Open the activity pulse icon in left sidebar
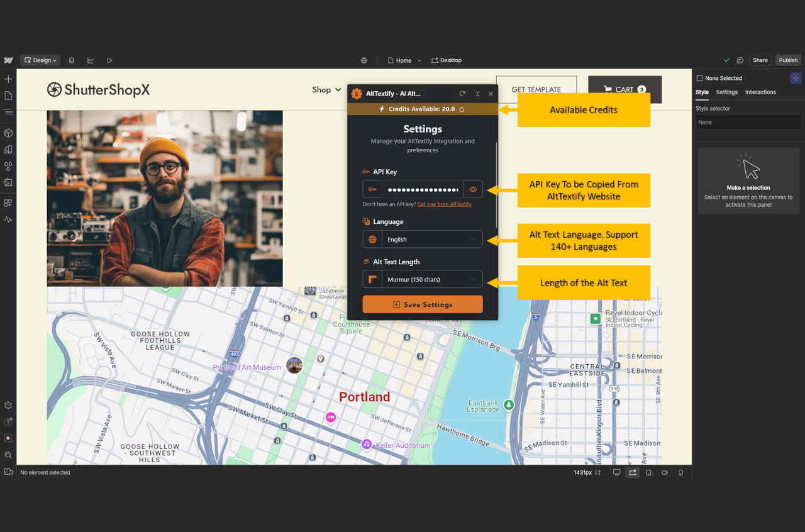This screenshot has width=805, height=532. tap(8, 219)
